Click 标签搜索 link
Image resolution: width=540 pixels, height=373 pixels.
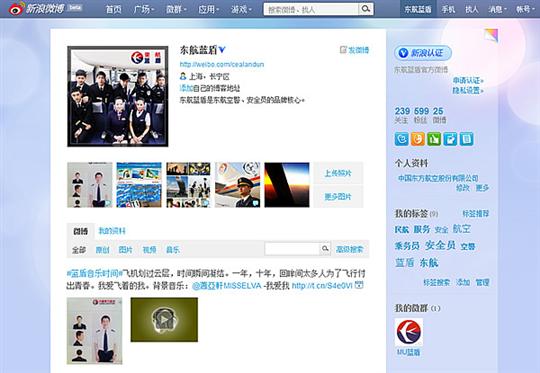[437, 282]
